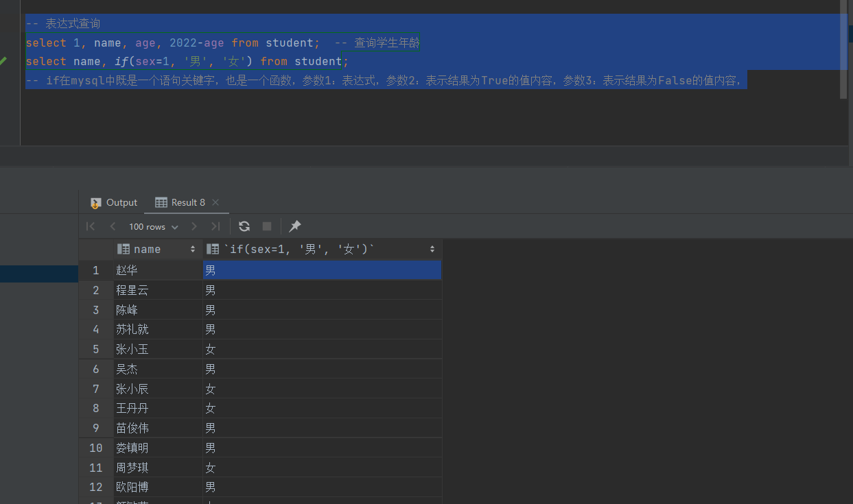The image size is (853, 504).
Task: Click the green checkmark in editor gutter
Action: click(3, 61)
